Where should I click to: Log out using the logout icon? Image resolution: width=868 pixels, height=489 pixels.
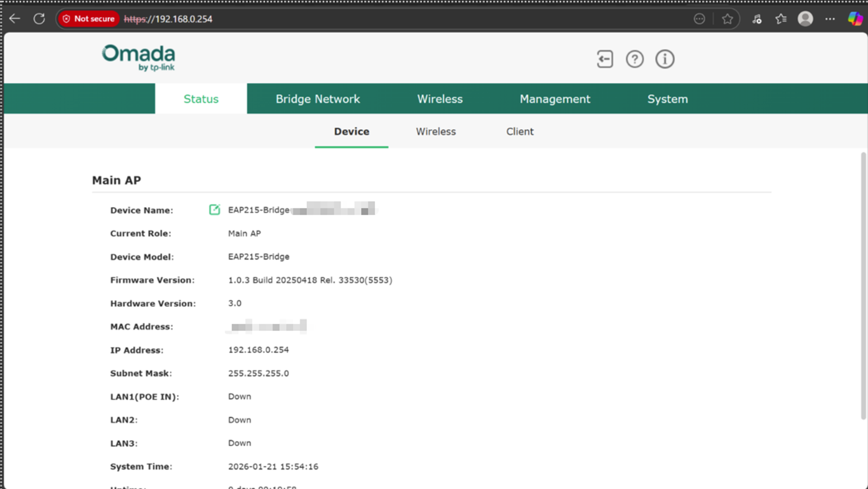click(x=604, y=59)
